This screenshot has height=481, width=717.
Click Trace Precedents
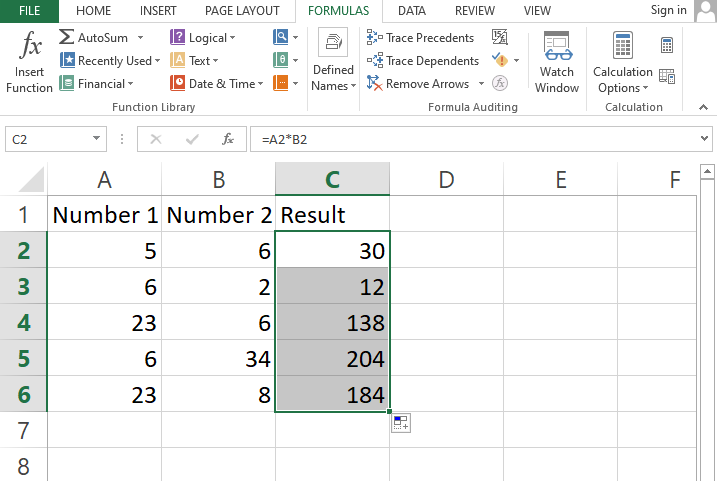pos(421,37)
